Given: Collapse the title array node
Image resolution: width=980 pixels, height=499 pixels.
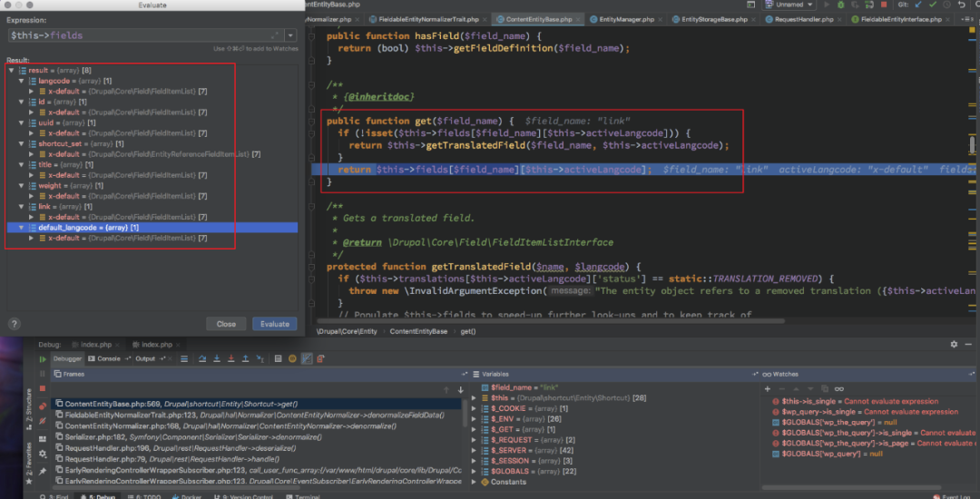Looking at the screenshot, I should (21, 165).
